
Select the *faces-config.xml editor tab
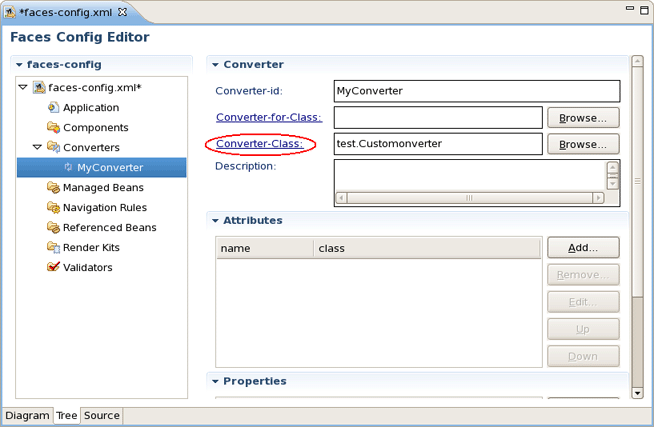pyautogui.click(x=65, y=12)
